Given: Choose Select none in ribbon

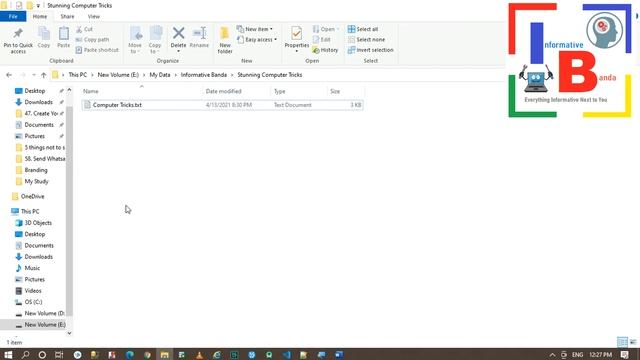Looking at the screenshot, I should click(366, 40).
